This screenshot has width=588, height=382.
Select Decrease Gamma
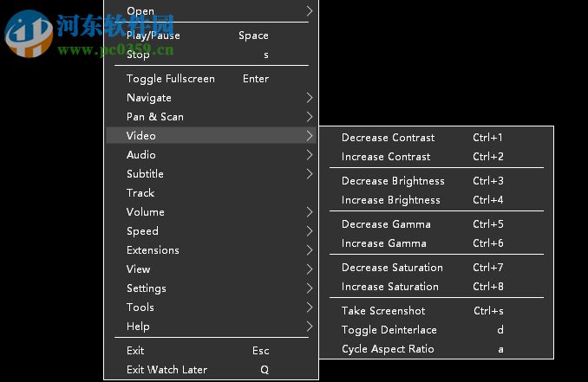coord(386,224)
